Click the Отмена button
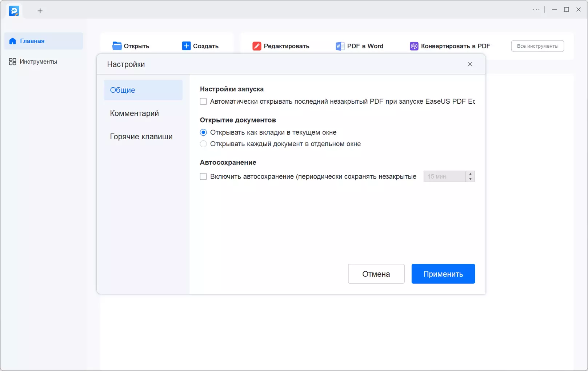Image resolution: width=588 pixels, height=371 pixels. [x=376, y=274]
